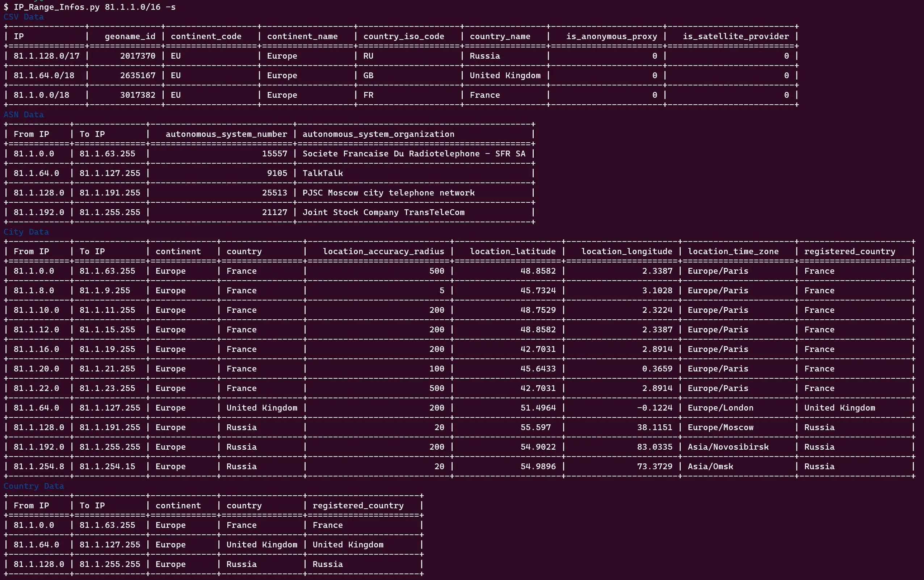924x580 pixels.
Task: Click longitude value 3.1028
Action: [x=658, y=291]
